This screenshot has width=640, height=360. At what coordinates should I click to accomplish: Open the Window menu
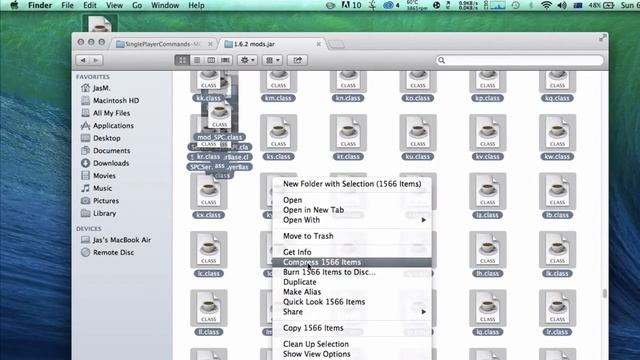(x=165, y=5)
